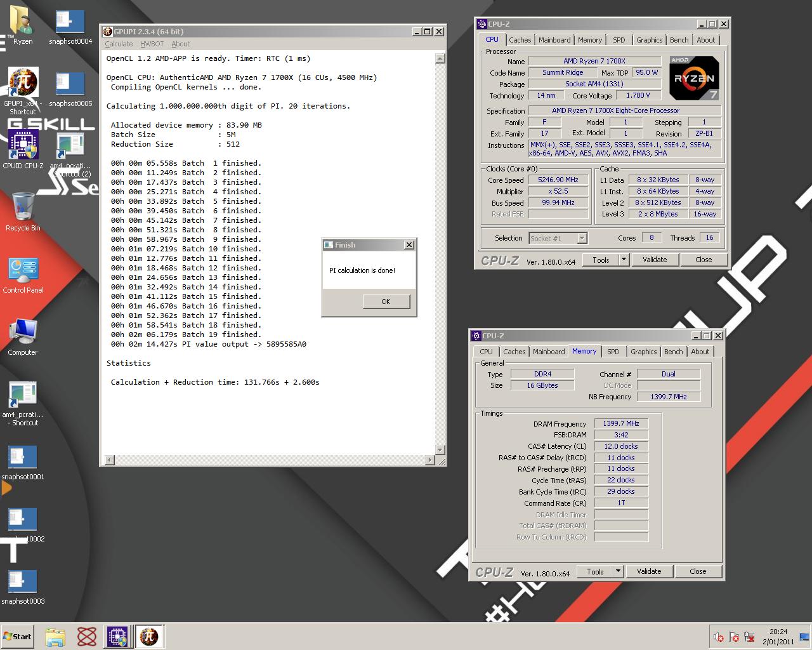Open the am4_pcrati... - Shortcut icon
Image resolution: width=812 pixels, height=650 pixels.
point(23,404)
